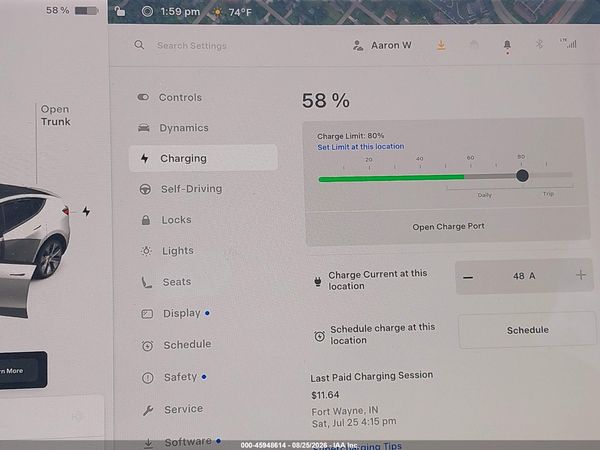Open the Locks settings

coord(176,220)
